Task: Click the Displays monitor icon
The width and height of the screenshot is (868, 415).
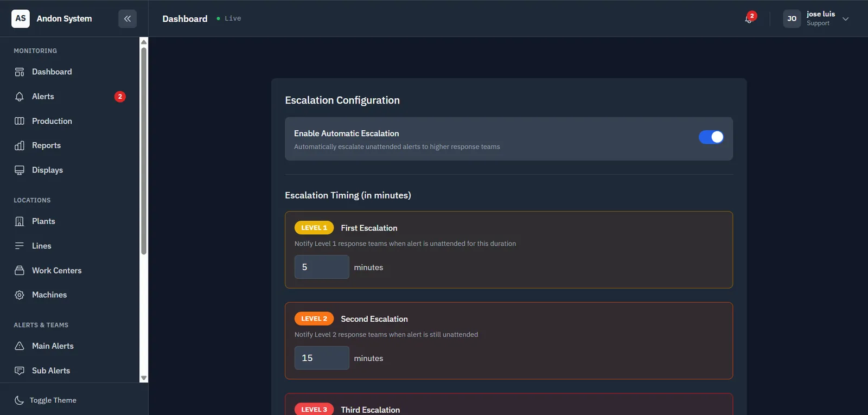Action: pyautogui.click(x=20, y=170)
